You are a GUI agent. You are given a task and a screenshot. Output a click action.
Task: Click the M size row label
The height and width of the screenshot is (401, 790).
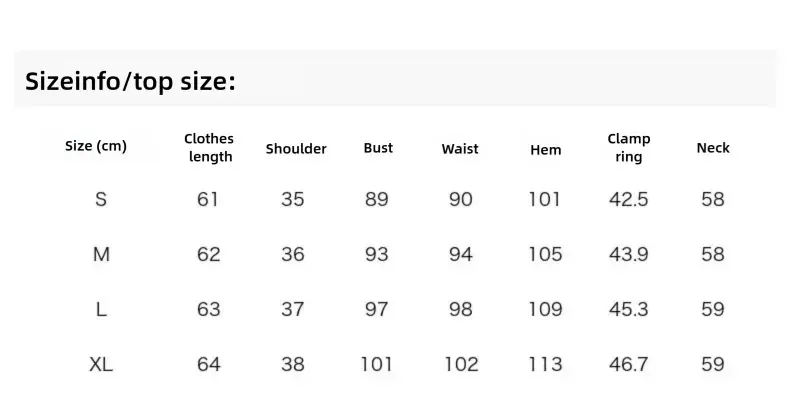tap(101, 254)
